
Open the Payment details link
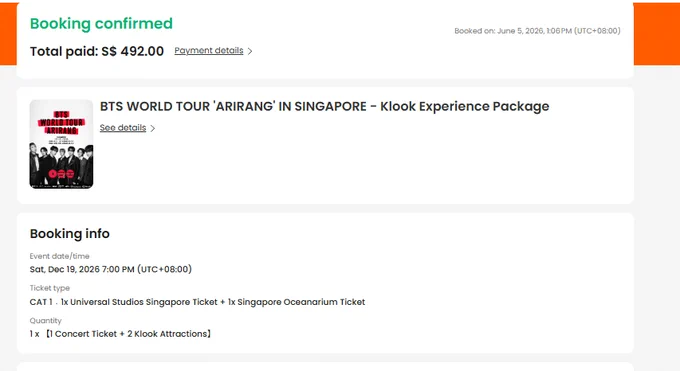(x=209, y=51)
